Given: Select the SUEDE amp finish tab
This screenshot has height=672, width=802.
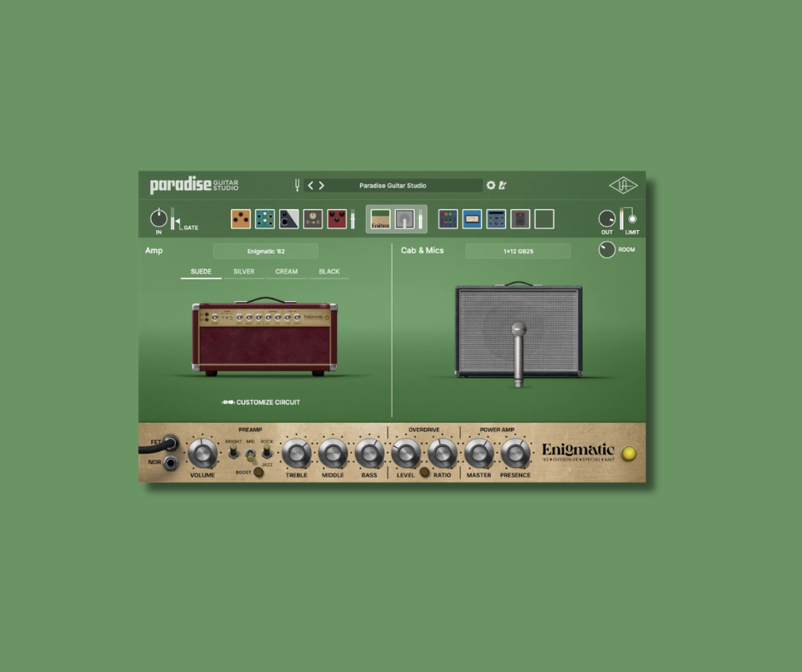Looking at the screenshot, I should click(201, 271).
